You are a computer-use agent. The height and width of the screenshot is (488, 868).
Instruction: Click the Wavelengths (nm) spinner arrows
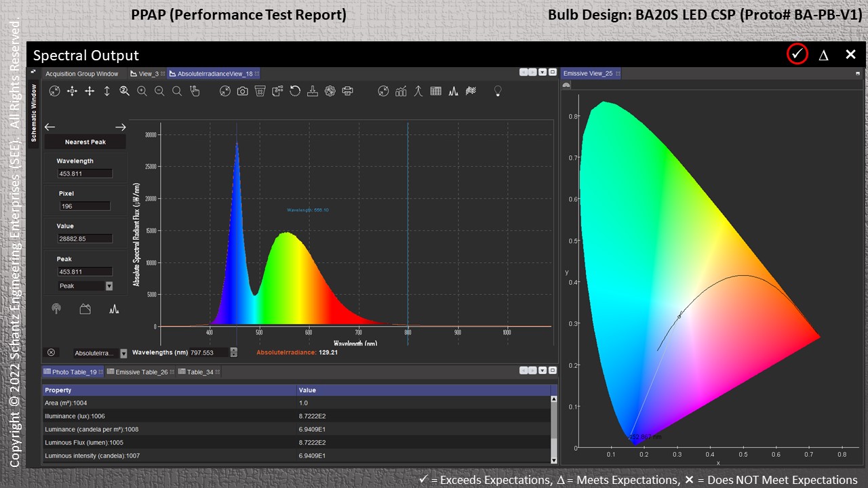(x=234, y=352)
